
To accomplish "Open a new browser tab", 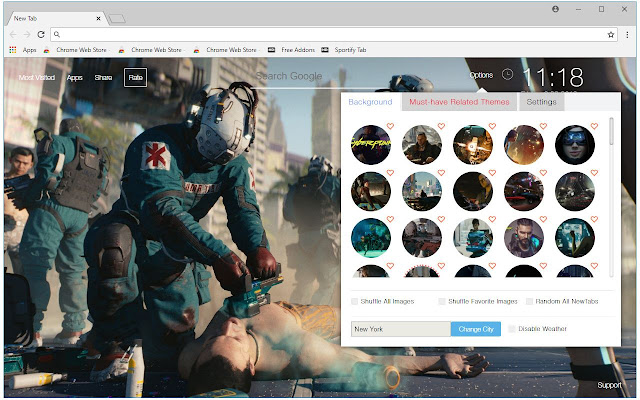I will point(117,19).
